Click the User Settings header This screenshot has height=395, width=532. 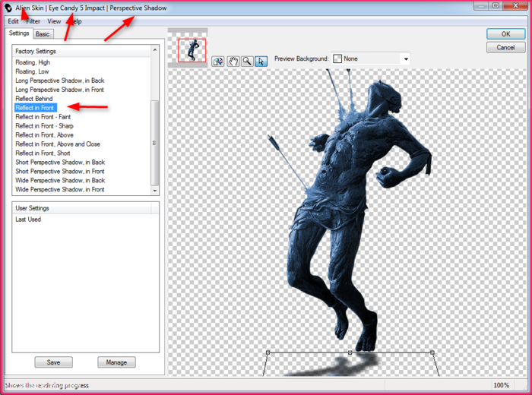pyautogui.click(x=81, y=208)
